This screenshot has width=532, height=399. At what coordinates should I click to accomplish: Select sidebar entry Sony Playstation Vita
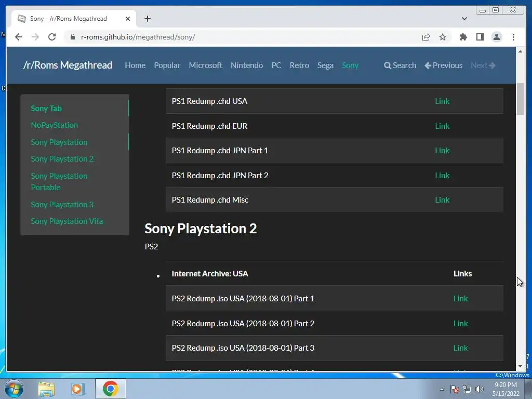pyautogui.click(x=67, y=221)
